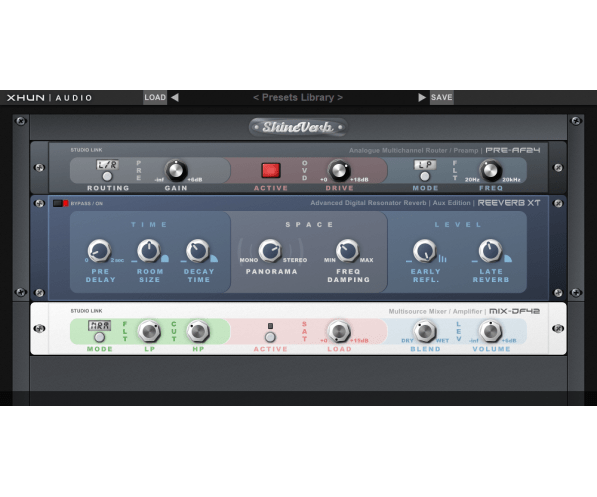Adjust the LP cut filter knob

(149, 331)
